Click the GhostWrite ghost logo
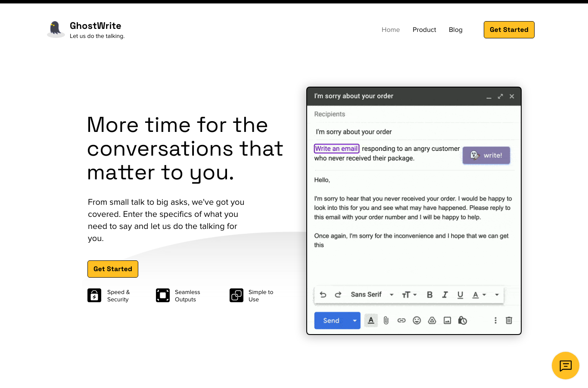Image resolution: width=588 pixels, height=388 pixels. [56, 29]
